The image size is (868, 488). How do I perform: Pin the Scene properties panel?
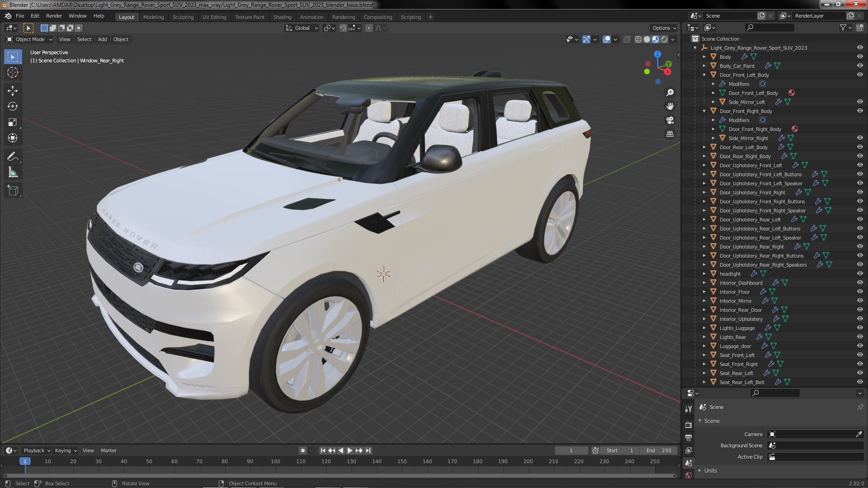[x=860, y=407]
